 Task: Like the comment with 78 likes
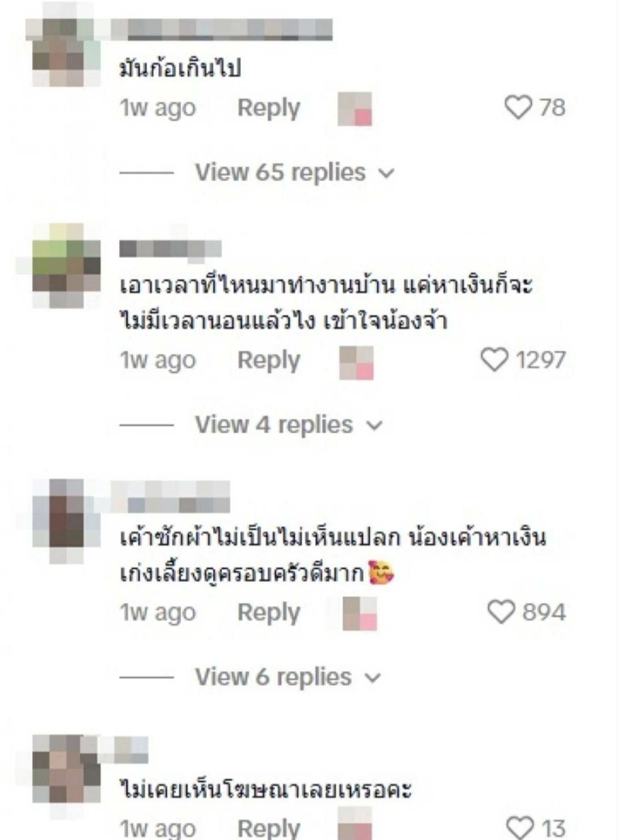(518, 107)
